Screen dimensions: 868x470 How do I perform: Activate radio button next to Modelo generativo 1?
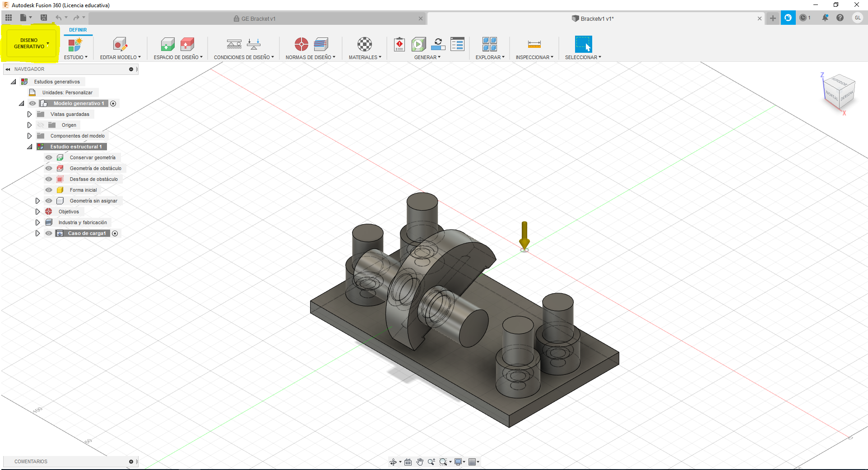(113, 103)
